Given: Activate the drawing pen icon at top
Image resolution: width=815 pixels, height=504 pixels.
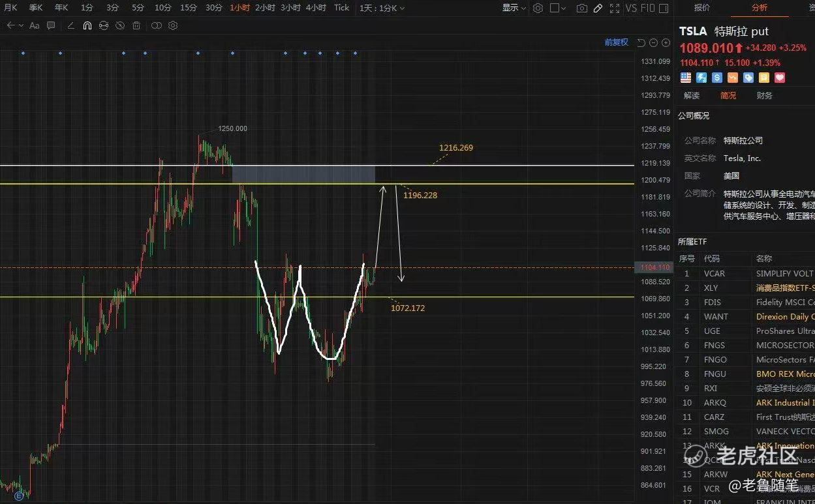Looking at the screenshot, I should (x=598, y=8).
